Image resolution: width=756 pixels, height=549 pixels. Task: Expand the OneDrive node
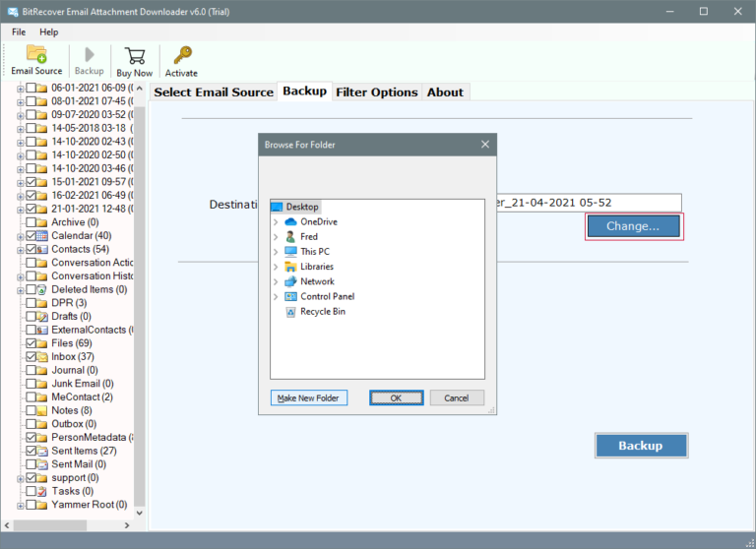(x=276, y=221)
